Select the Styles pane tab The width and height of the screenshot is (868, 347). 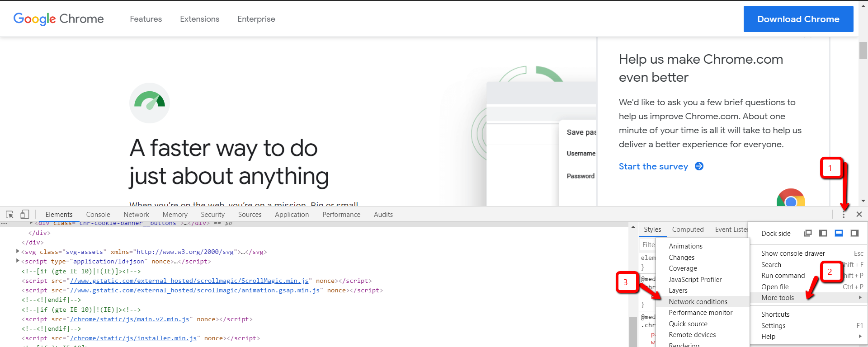[x=652, y=230]
